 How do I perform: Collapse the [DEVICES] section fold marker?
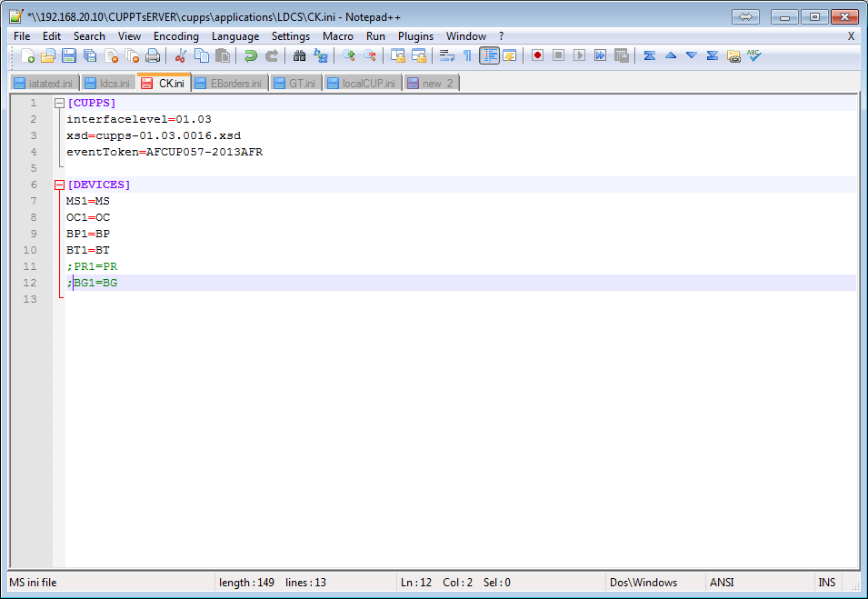(59, 185)
